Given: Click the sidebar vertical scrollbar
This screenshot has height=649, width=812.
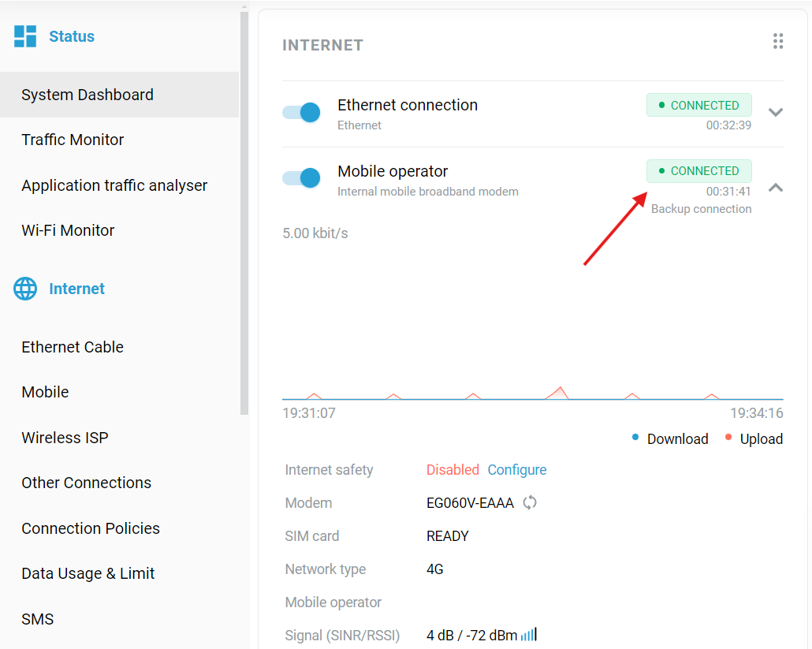Looking at the screenshot, I should point(244,212).
